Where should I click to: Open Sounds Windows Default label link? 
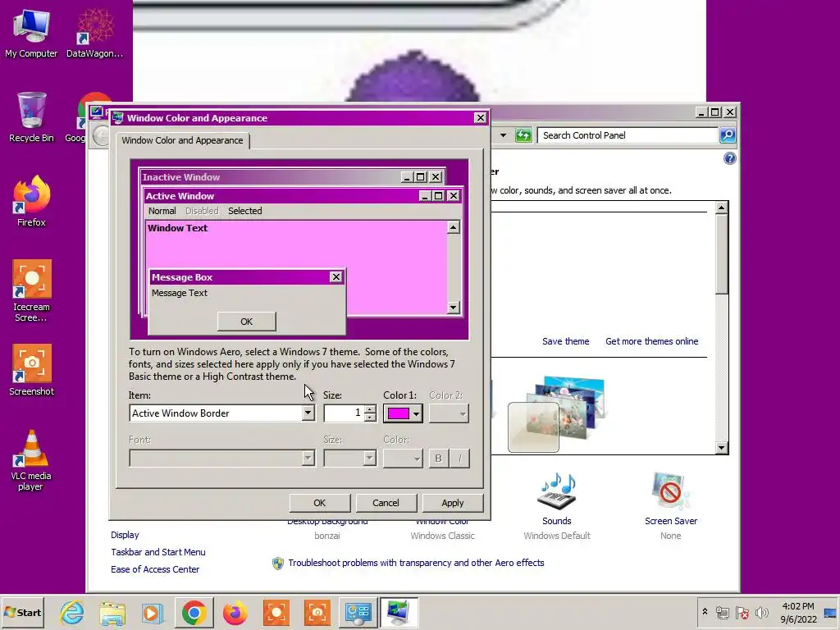pyautogui.click(x=557, y=536)
